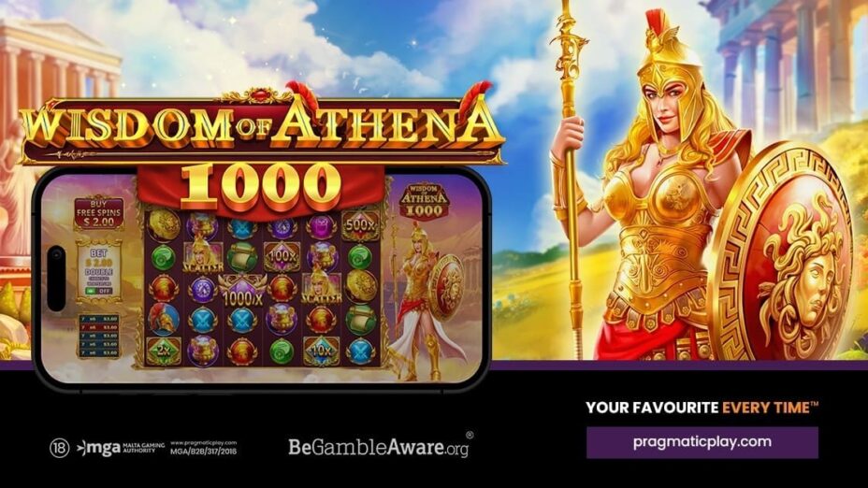The width and height of the screenshot is (868, 488).
Task: Click the 1000x winged multiplier symbol
Action: (x=242, y=292)
